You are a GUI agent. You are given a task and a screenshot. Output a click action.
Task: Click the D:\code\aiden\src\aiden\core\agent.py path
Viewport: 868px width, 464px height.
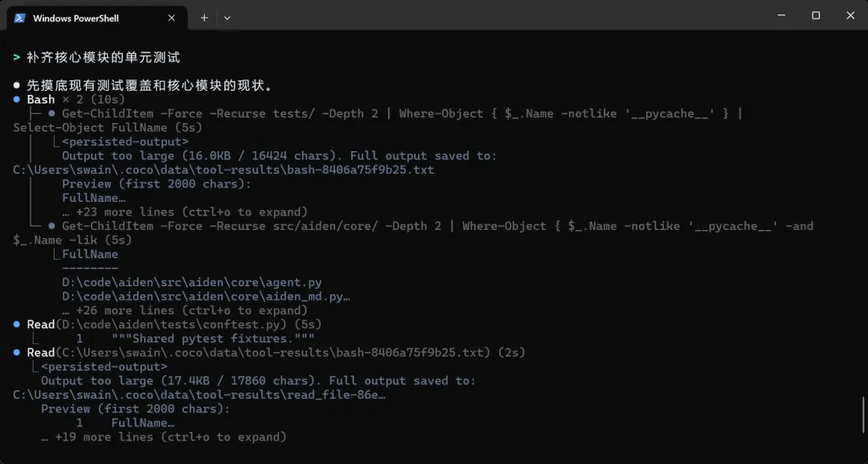192,282
